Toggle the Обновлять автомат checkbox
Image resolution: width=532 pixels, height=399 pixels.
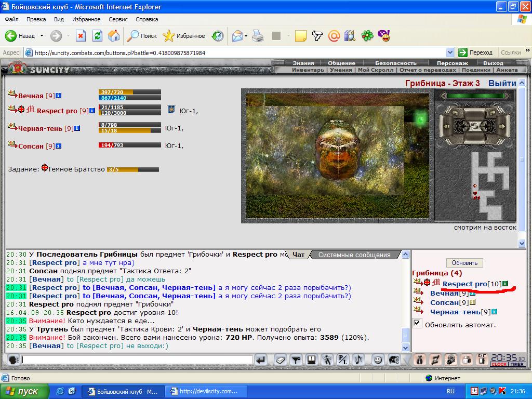(x=417, y=323)
